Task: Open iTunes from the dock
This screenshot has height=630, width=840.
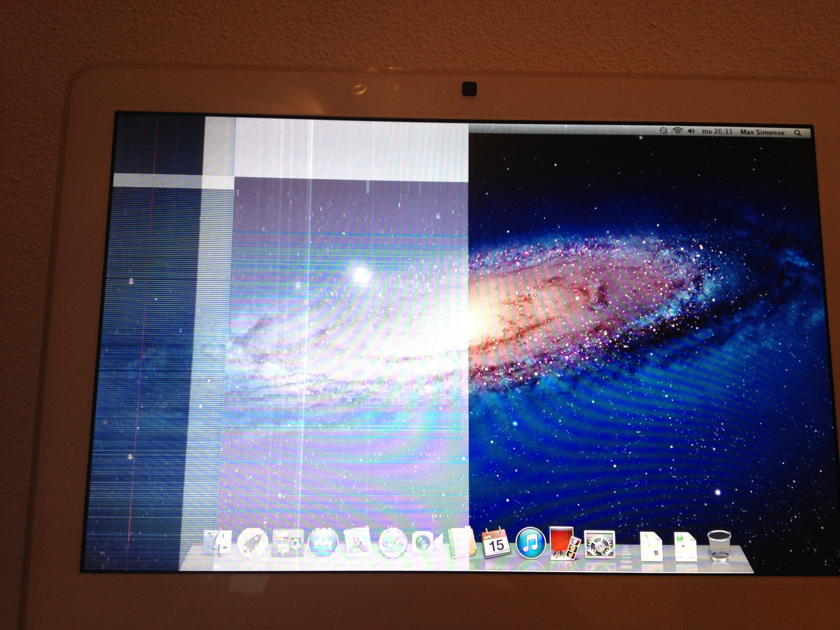Action: (x=530, y=543)
